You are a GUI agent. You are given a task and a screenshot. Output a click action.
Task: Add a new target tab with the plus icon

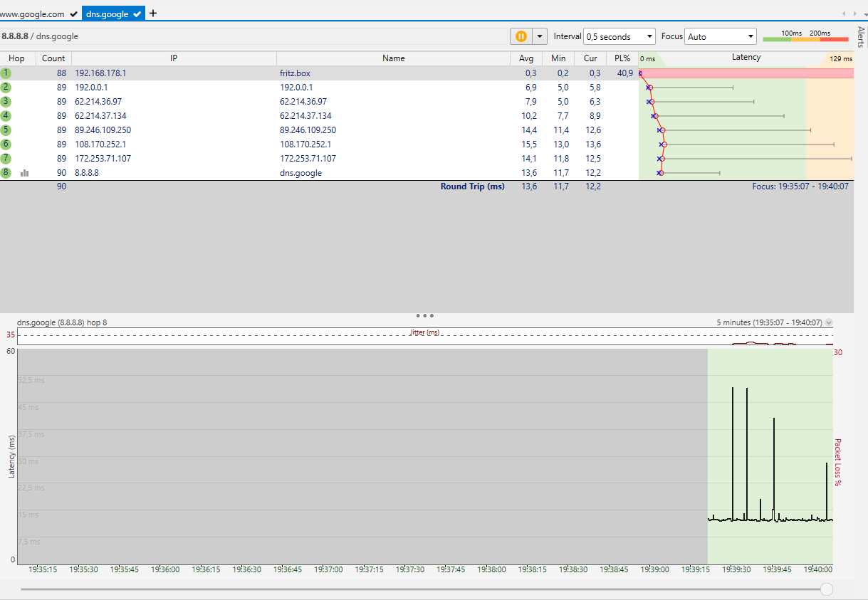[x=153, y=14]
